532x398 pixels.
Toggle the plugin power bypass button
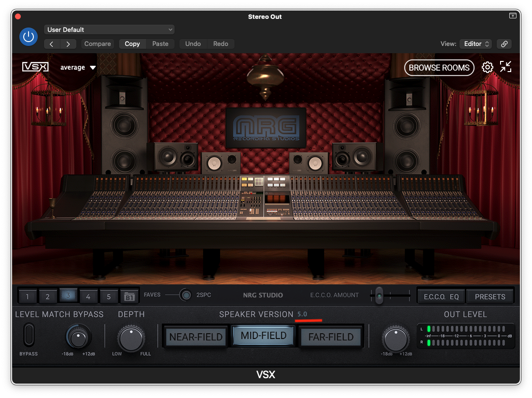click(29, 37)
